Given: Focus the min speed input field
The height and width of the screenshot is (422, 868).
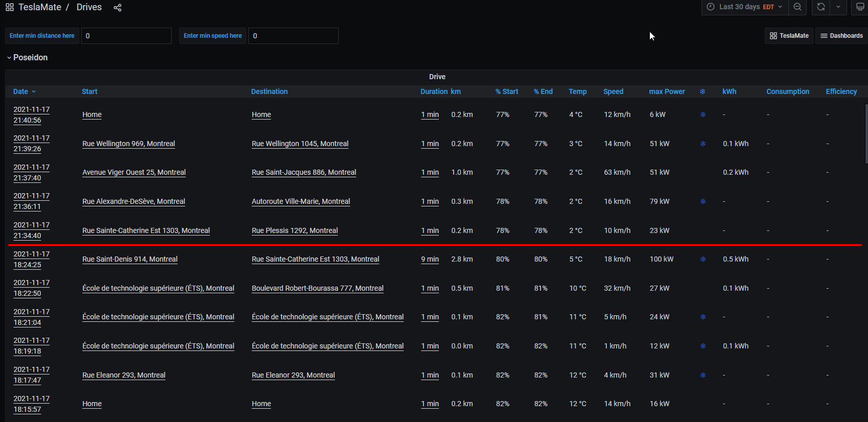Looking at the screenshot, I should 293,36.
